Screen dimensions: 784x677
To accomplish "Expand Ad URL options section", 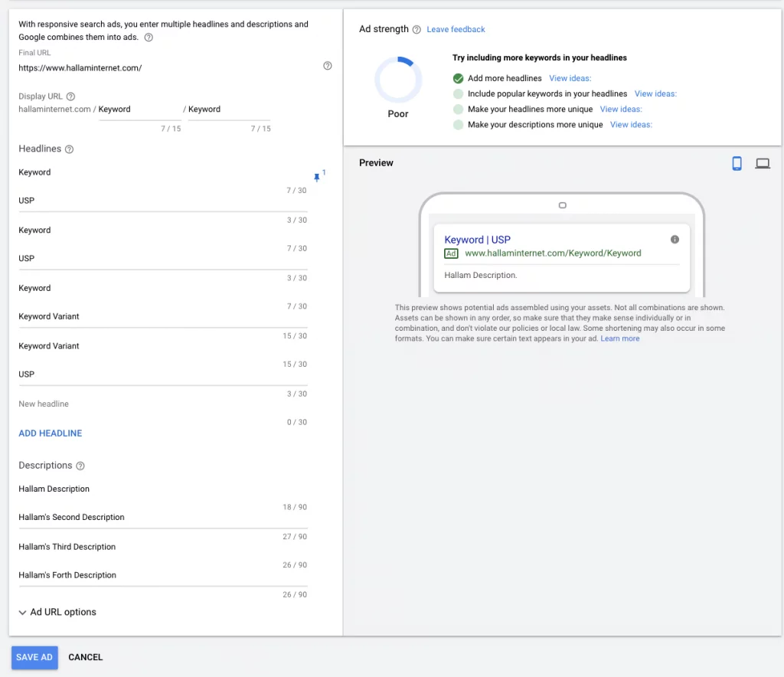I will (57, 612).
